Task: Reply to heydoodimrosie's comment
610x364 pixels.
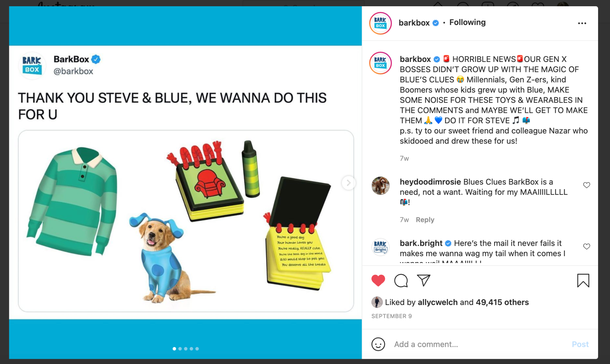Action: (425, 220)
